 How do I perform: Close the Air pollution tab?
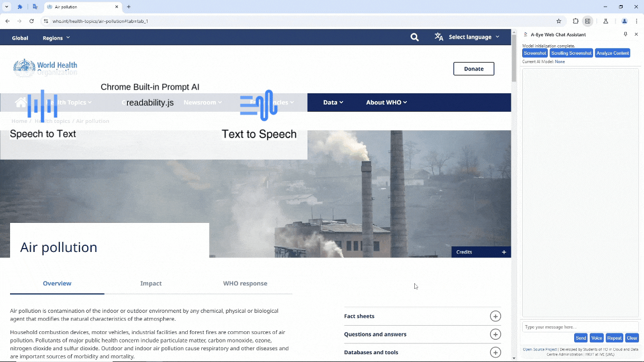[117, 7]
